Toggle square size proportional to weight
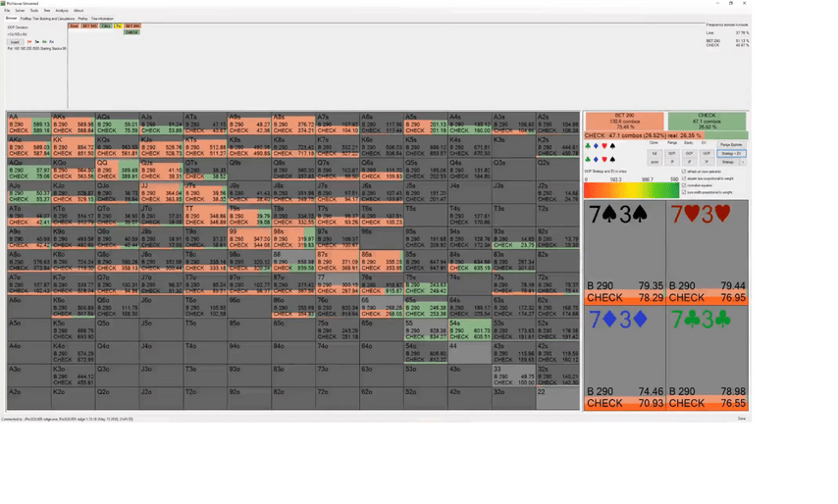The image size is (838, 504). click(x=684, y=178)
